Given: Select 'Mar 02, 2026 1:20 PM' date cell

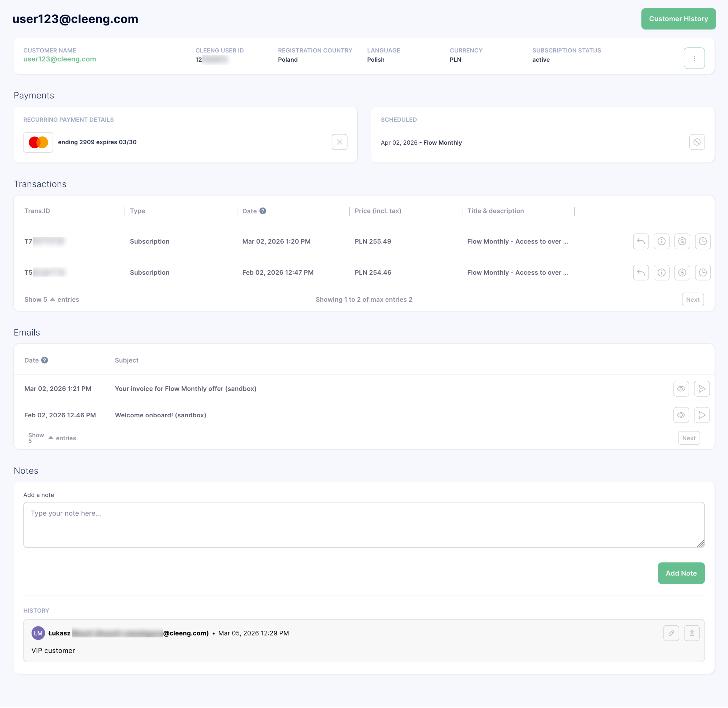Looking at the screenshot, I should 276,241.
